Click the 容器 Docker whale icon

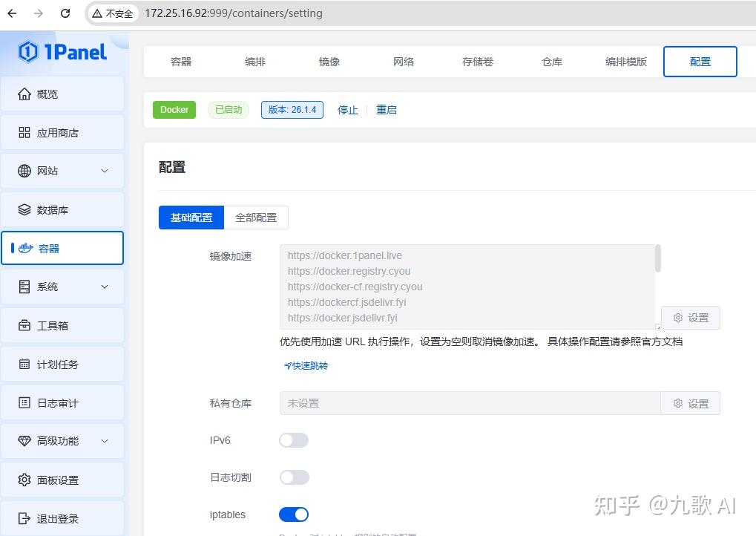pos(25,248)
